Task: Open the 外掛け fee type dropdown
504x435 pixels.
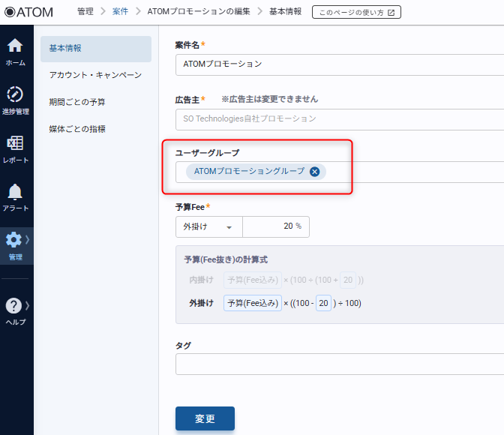Action: pyautogui.click(x=208, y=226)
